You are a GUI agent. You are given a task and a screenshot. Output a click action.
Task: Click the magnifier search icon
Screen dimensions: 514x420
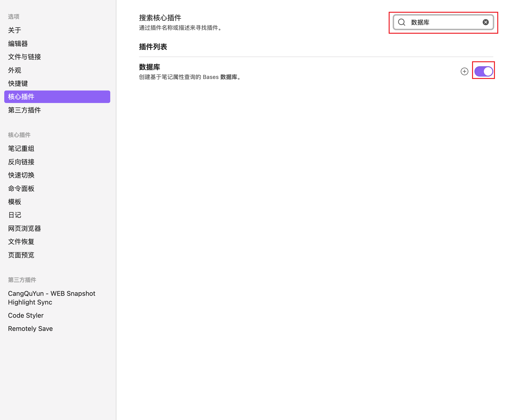[402, 22]
